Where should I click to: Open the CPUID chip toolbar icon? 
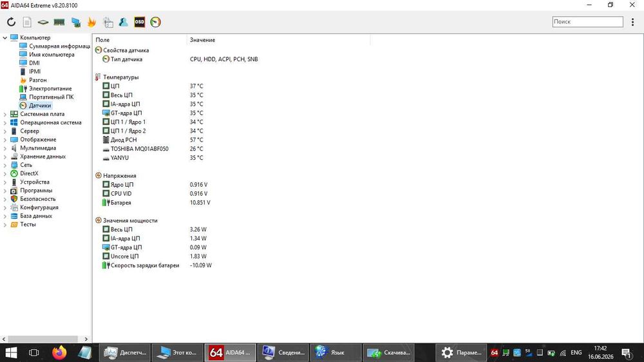click(43, 22)
